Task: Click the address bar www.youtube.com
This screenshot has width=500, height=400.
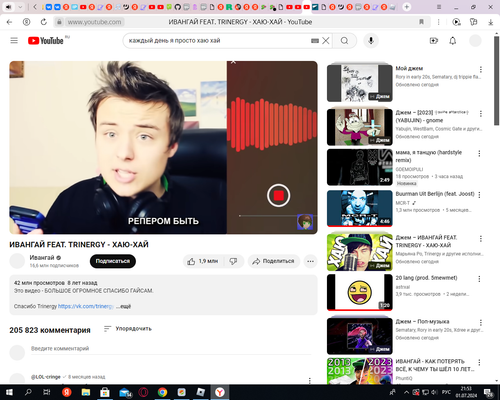Action: click(95, 22)
